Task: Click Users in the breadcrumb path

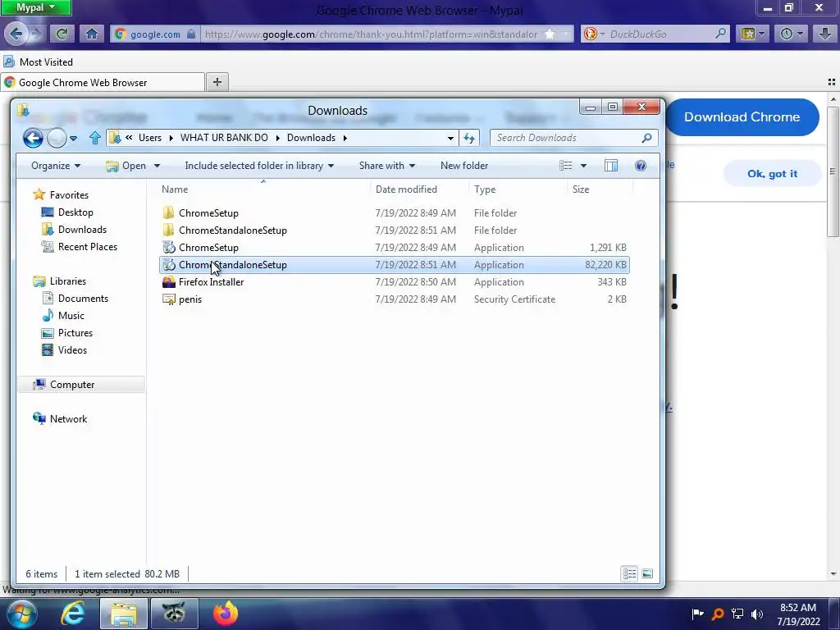Action: point(150,138)
